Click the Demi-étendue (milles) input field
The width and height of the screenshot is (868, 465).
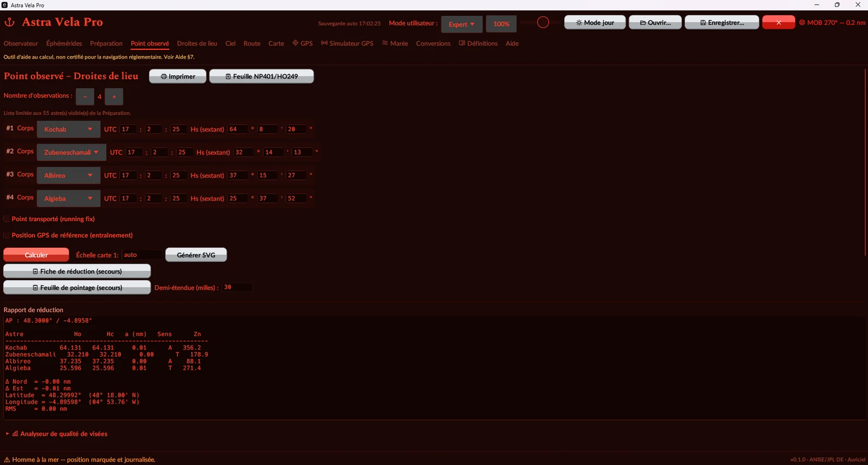point(237,287)
